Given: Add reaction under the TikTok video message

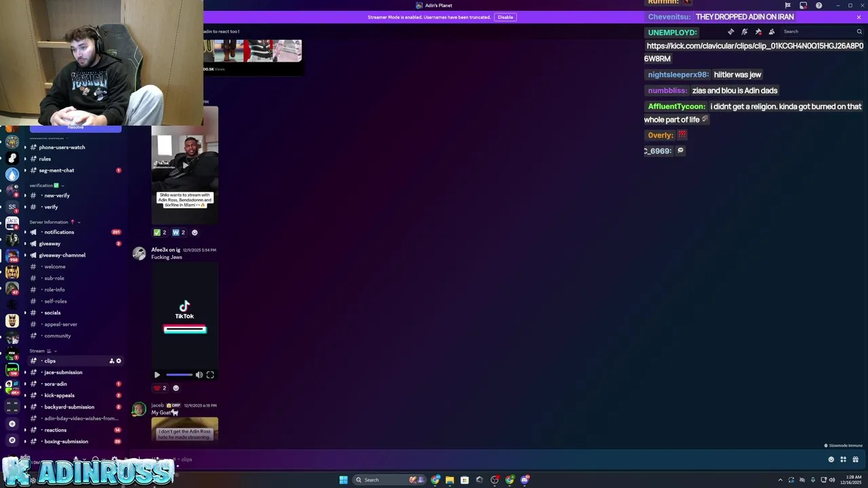Looking at the screenshot, I should (176, 388).
